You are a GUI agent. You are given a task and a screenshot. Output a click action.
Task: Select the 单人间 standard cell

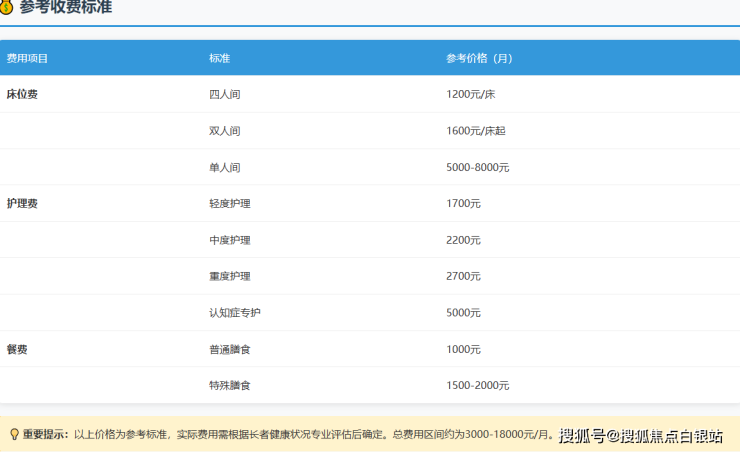pos(225,167)
